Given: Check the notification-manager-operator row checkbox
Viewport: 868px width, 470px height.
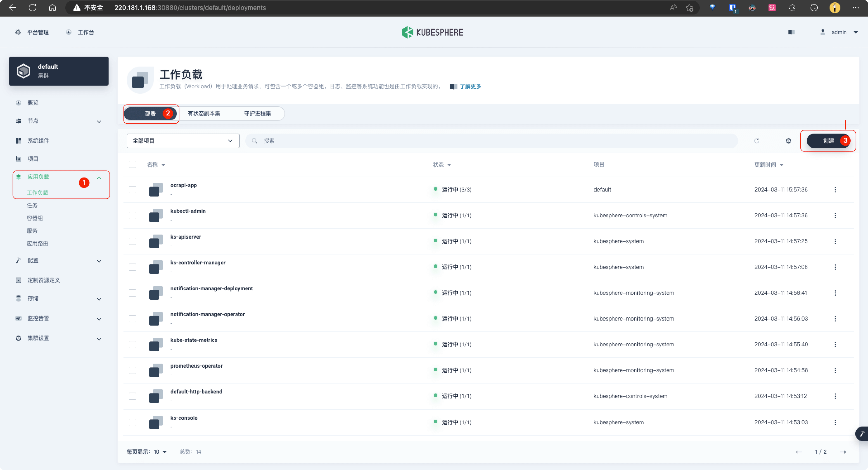Looking at the screenshot, I should tap(133, 319).
